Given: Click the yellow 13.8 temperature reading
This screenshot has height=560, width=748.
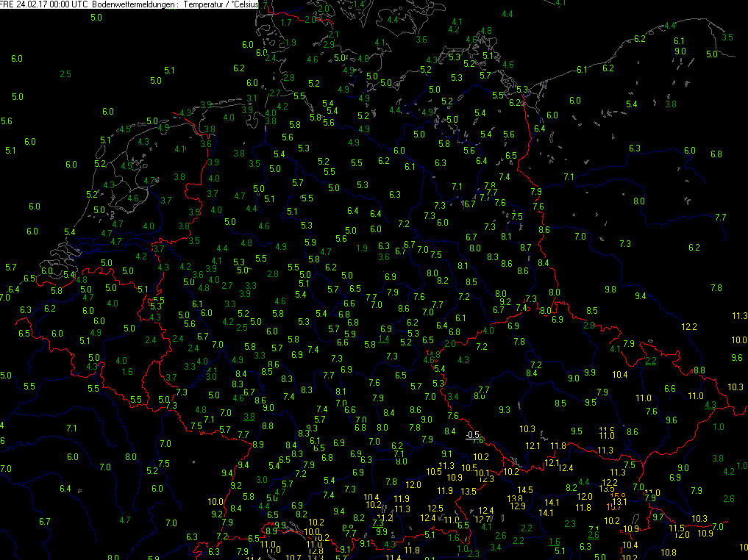Looking at the screenshot, I should coord(515,498).
